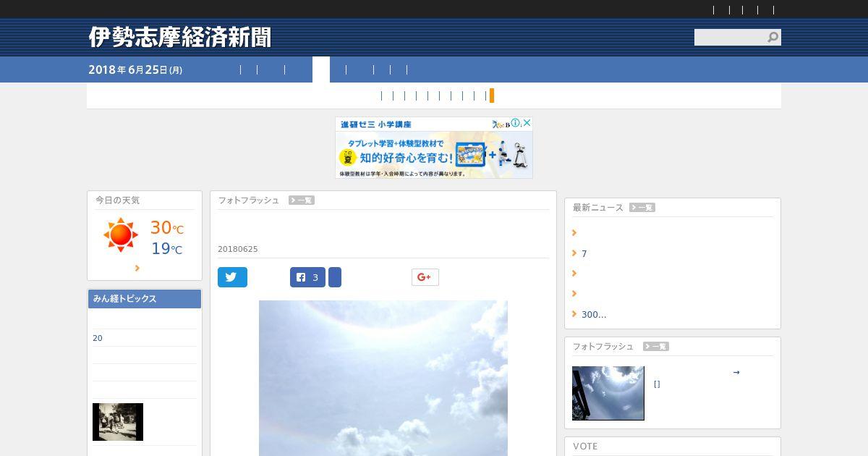The width and height of the screenshot is (868, 456).
Task: Click the 30℃ high temperature
Action: (166, 228)
